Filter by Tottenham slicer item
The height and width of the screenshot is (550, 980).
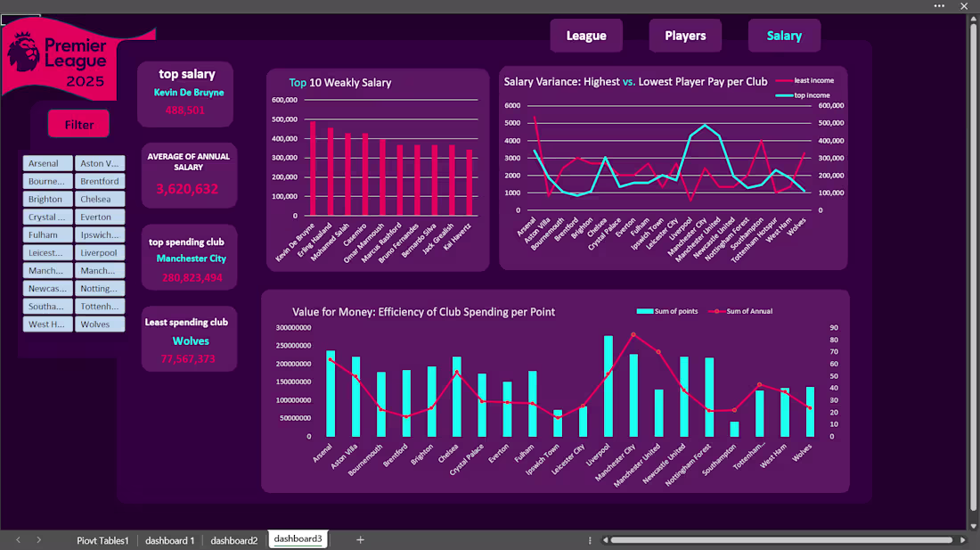click(100, 307)
